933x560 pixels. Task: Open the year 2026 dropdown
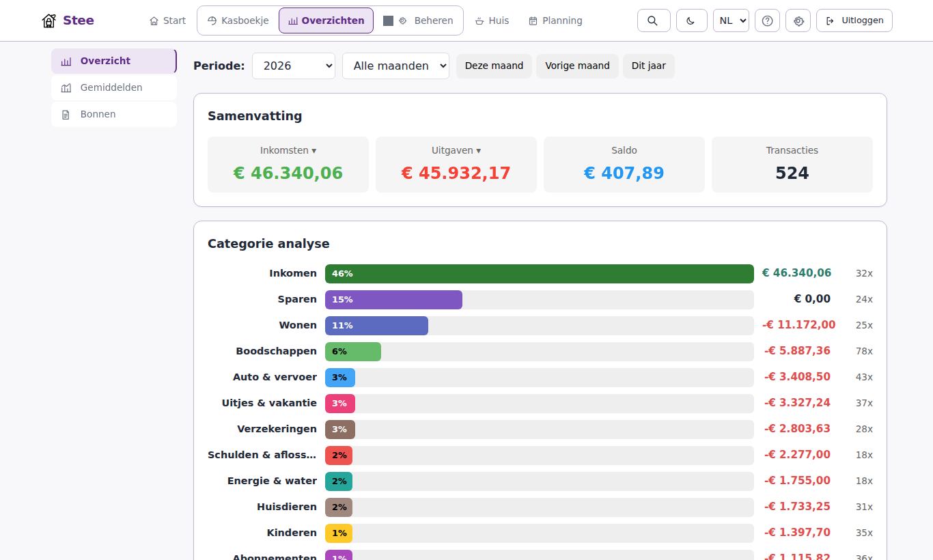tap(294, 66)
